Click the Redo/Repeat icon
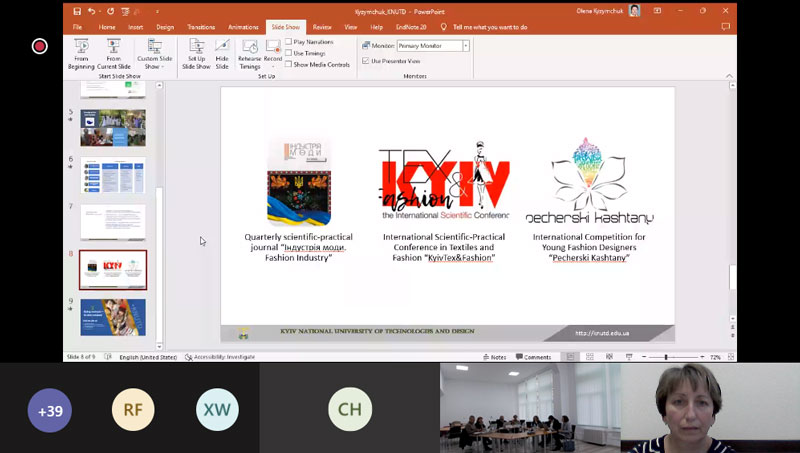This screenshot has width=800, height=453. pyautogui.click(x=110, y=11)
